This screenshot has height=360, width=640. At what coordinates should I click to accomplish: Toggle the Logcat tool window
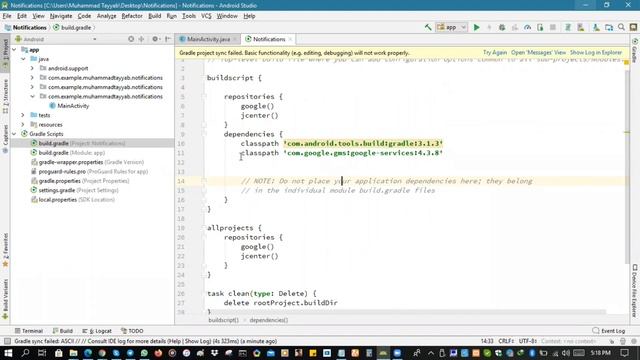[97, 331]
